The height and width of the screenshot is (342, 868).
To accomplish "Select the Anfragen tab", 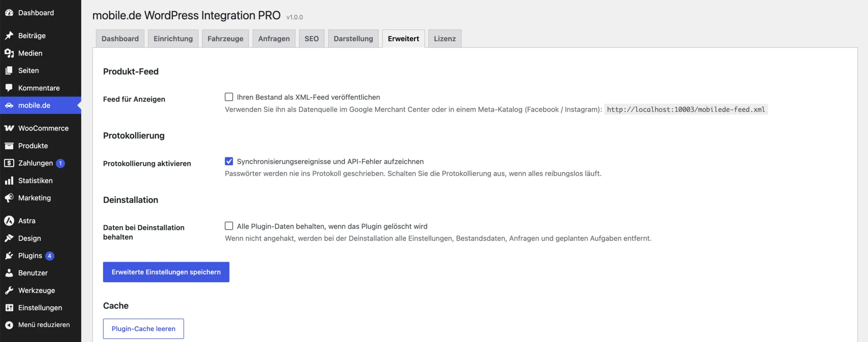I will pos(274,39).
